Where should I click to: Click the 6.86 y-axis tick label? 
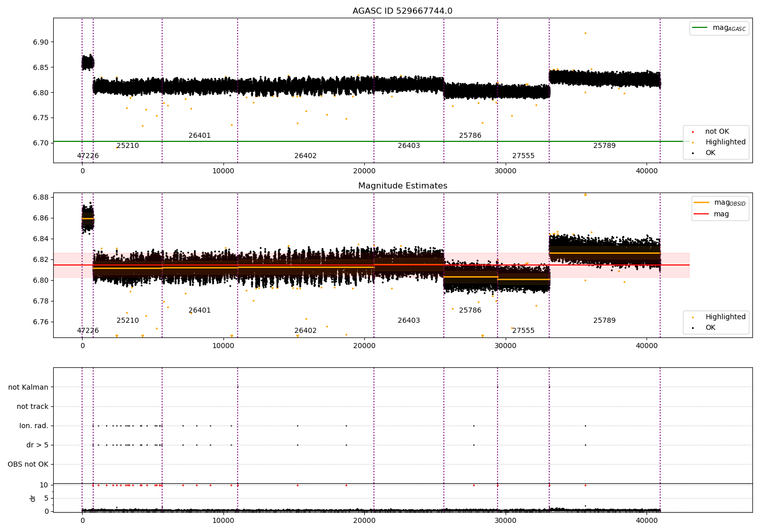coord(41,218)
